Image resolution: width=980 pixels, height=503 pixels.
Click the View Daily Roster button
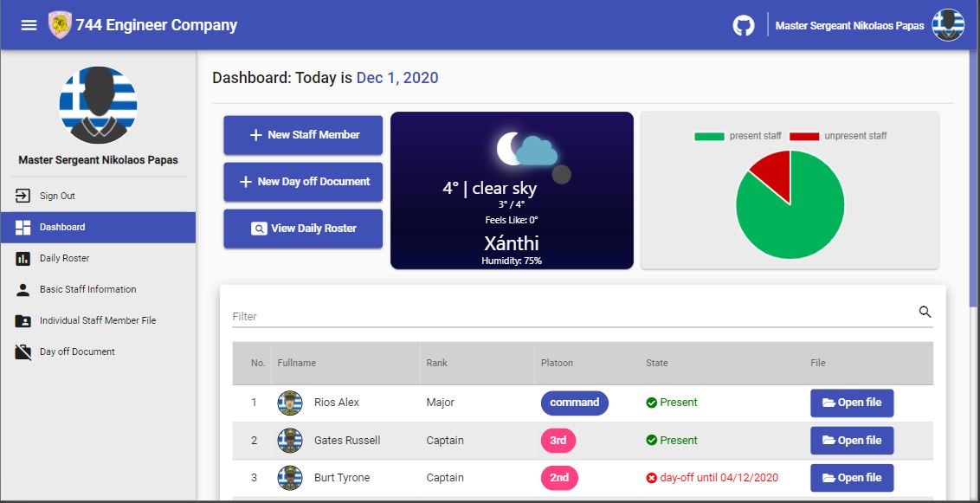coord(303,229)
